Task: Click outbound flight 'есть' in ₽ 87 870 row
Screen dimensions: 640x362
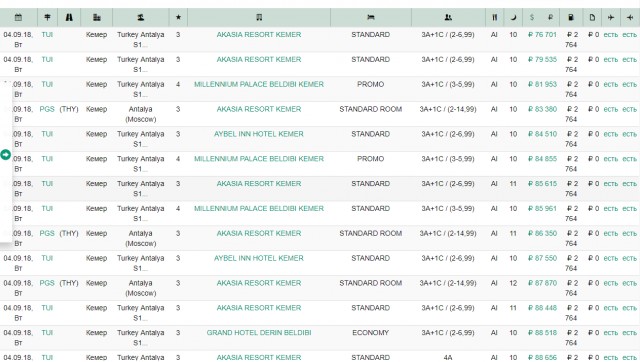Action: [x=611, y=283]
